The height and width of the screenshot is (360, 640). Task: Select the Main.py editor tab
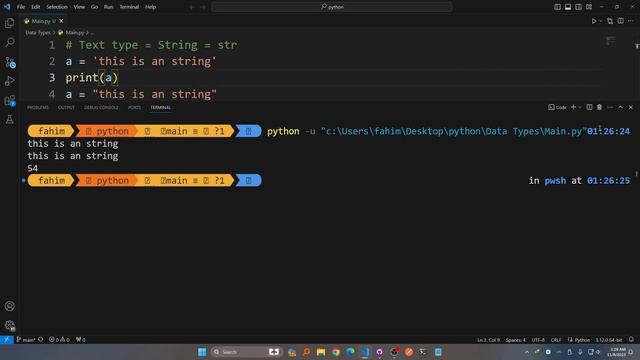(x=44, y=21)
